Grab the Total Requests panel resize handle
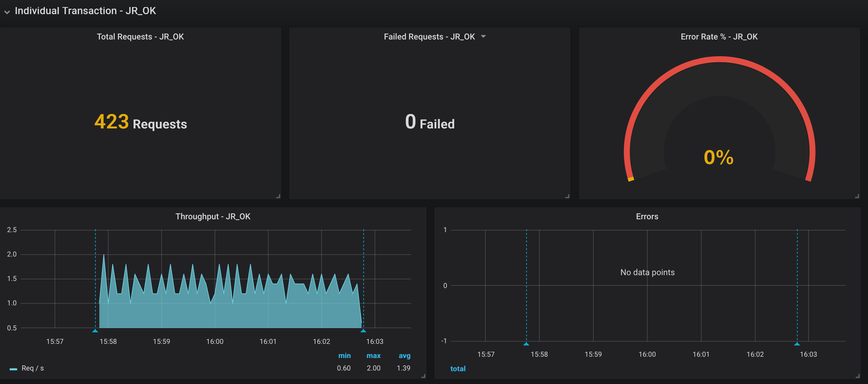The width and height of the screenshot is (868, 384). 278,196
